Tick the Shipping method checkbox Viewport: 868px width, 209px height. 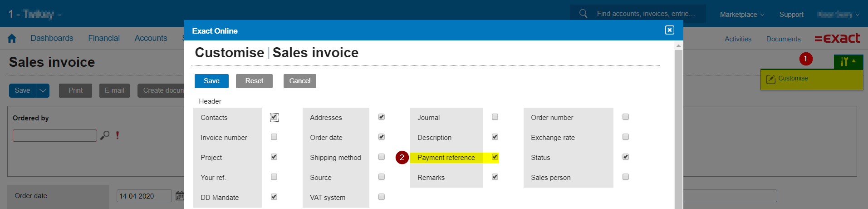point(382,157)
